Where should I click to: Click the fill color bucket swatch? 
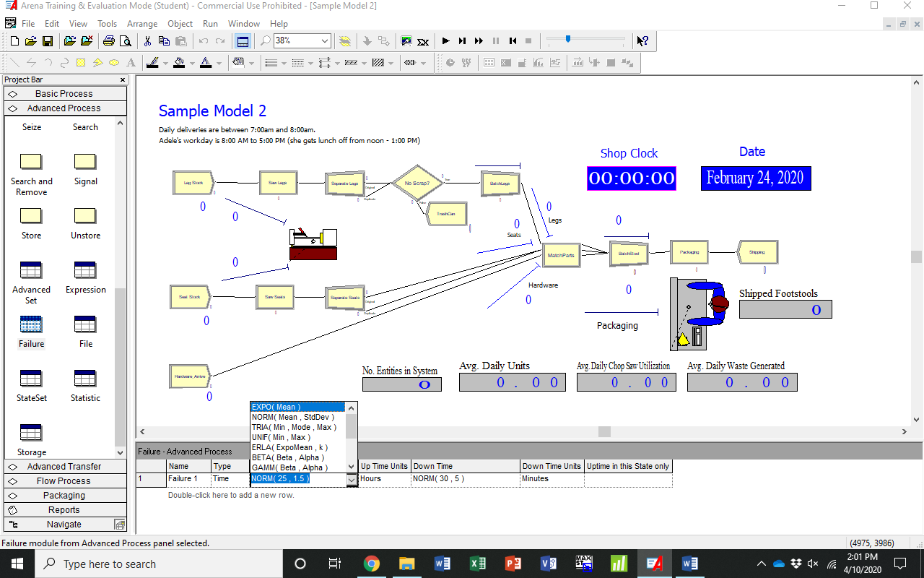click(179, 63)
